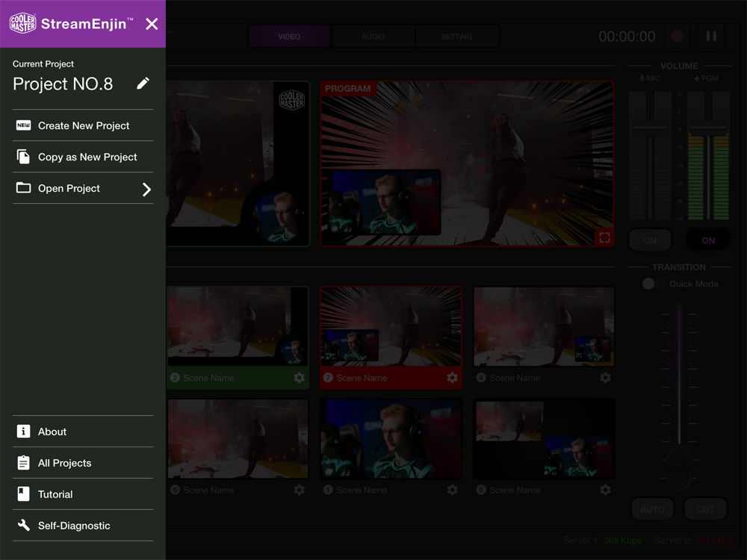The height and width of the screenshot is (560, 747).
Task: Click the Server 1 bitrate status text
Action: 602,541
